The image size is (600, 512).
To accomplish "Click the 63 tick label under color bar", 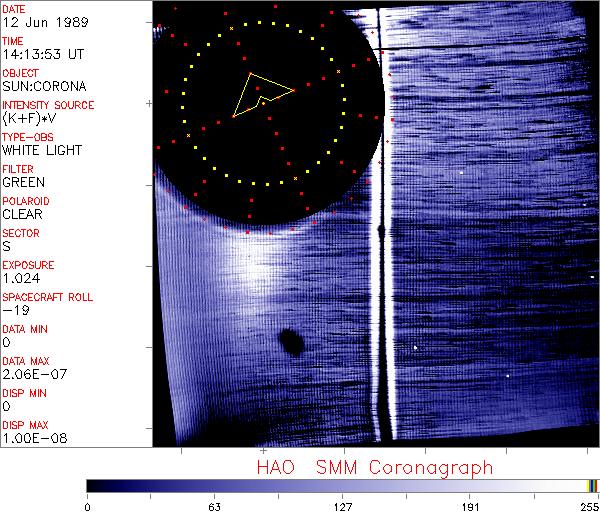I will [214, 505].
